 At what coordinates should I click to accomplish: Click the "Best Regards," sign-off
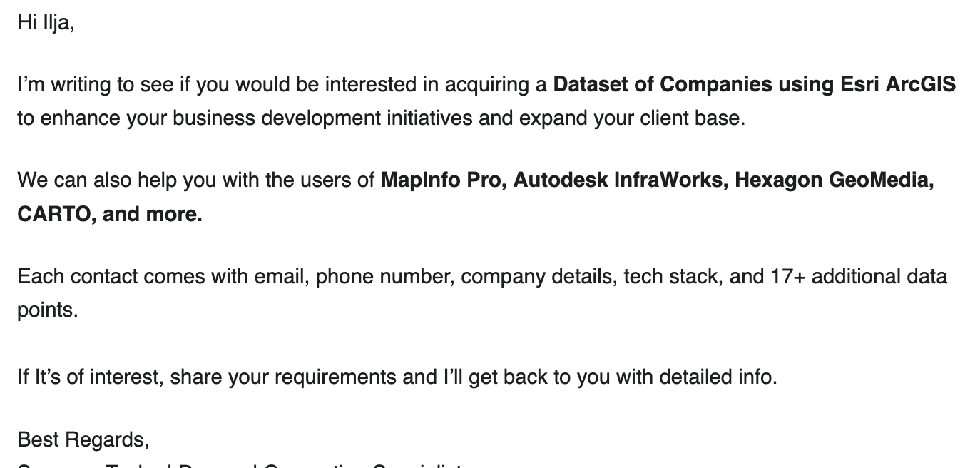coord(83,439)
